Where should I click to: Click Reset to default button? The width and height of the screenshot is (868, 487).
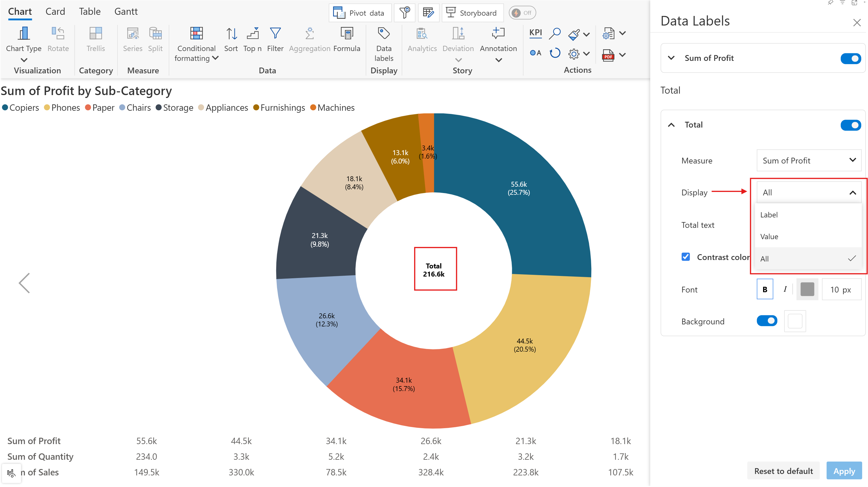(x=783, y=471)
